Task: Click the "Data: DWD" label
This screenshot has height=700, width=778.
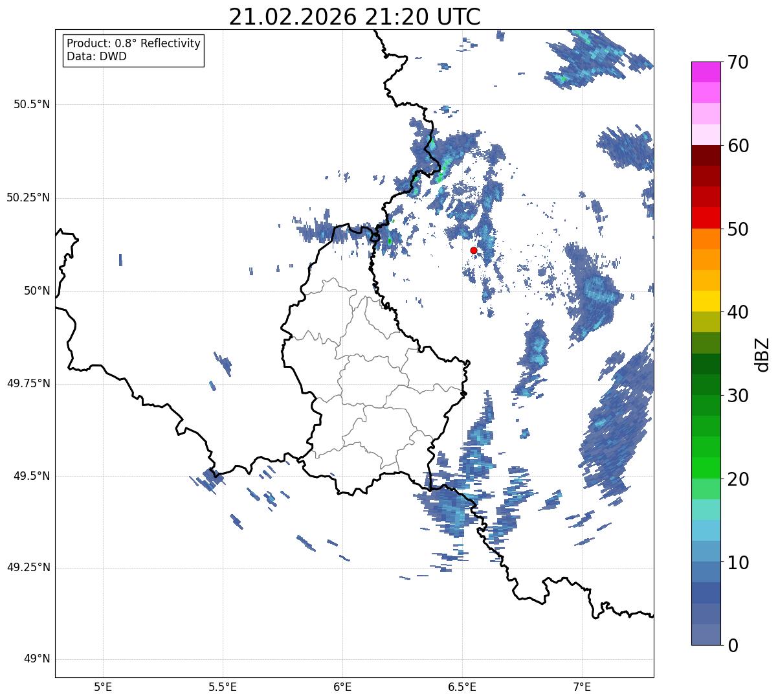Action: click(97, 56)
